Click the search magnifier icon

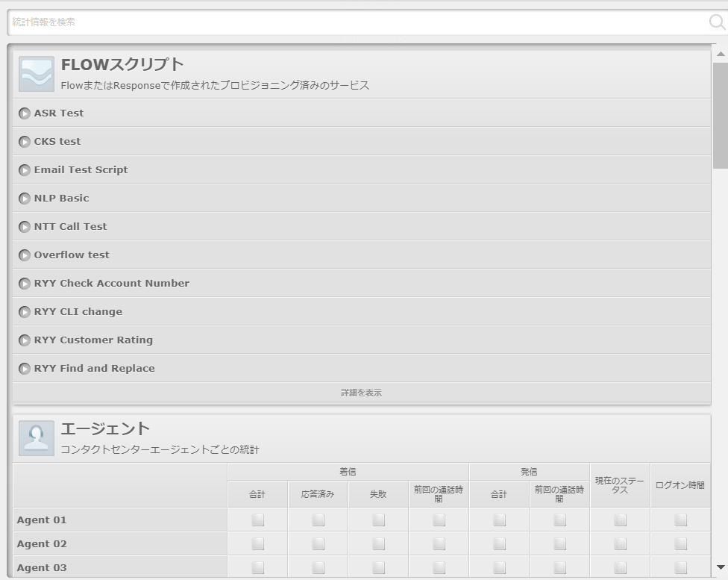click(717, 22)
